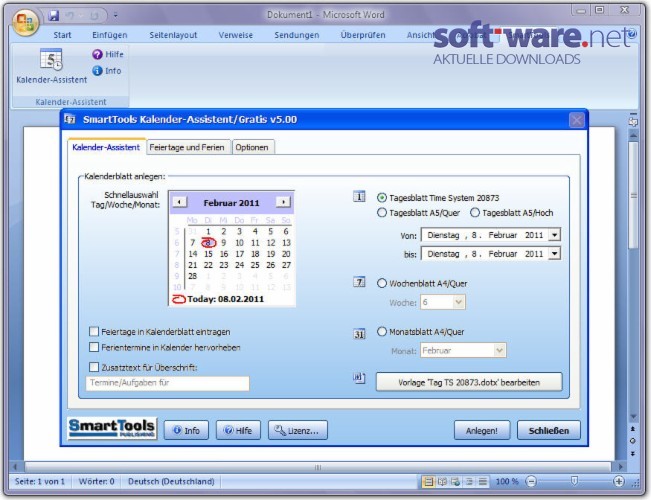Select Tagesblatt Time System 20873 option

(382, 198)
